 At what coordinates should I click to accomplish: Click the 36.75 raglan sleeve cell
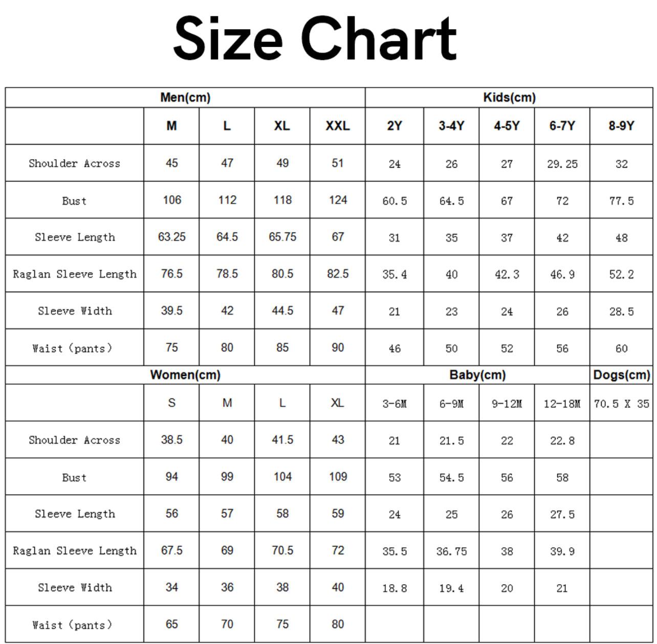[x=451, y=551]
